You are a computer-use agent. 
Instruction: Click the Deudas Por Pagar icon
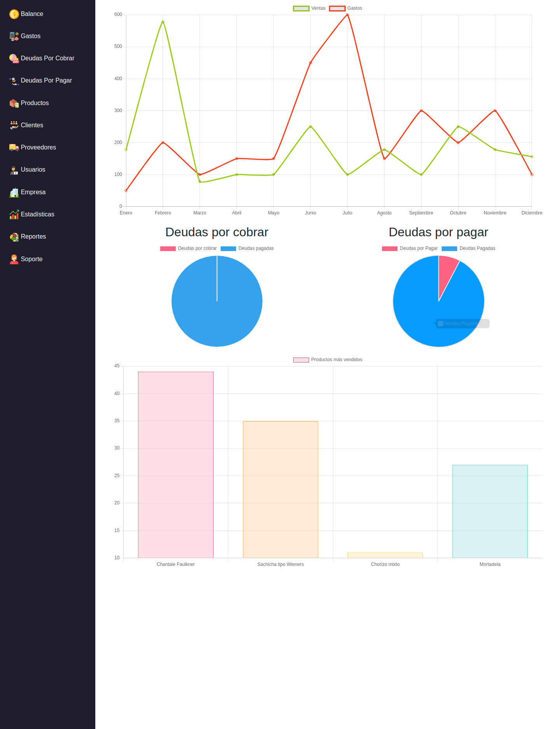point(14,81)
